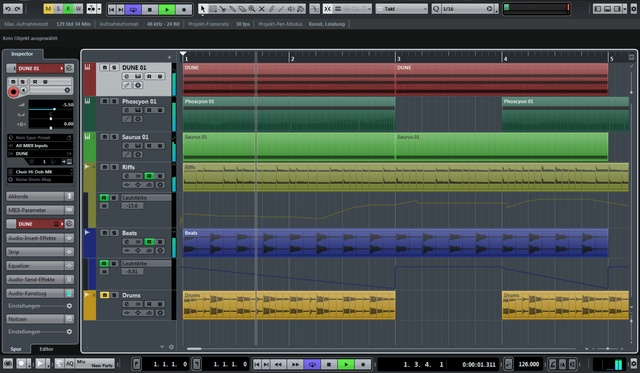
Task: Open the 1/16 quantize preset dropdown
Action: tap(467, 9)
